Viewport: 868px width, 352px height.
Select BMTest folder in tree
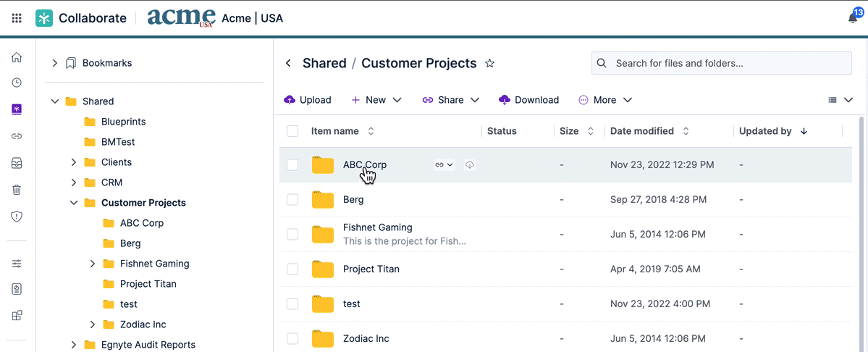tap(118, 142)
